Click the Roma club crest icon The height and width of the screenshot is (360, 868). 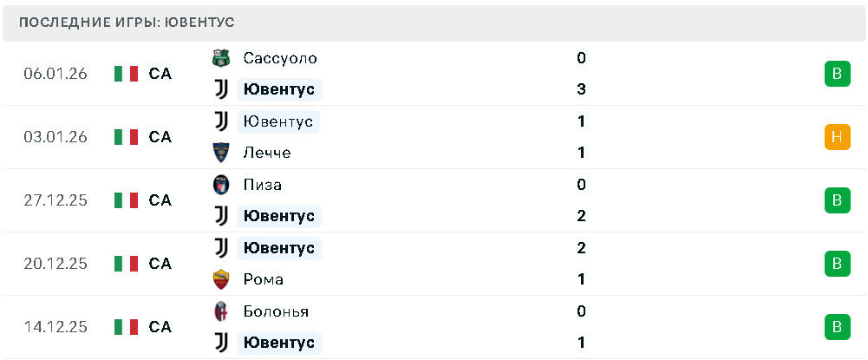coord(221,279)
